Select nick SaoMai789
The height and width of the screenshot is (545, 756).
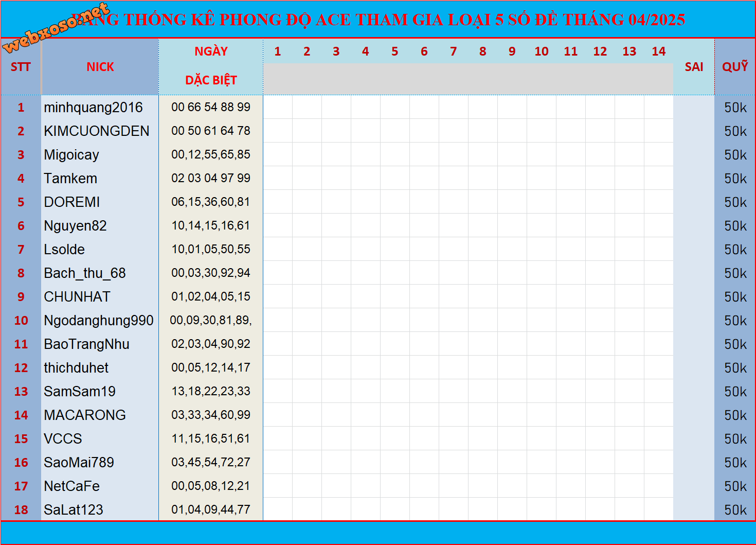point(79,463)
